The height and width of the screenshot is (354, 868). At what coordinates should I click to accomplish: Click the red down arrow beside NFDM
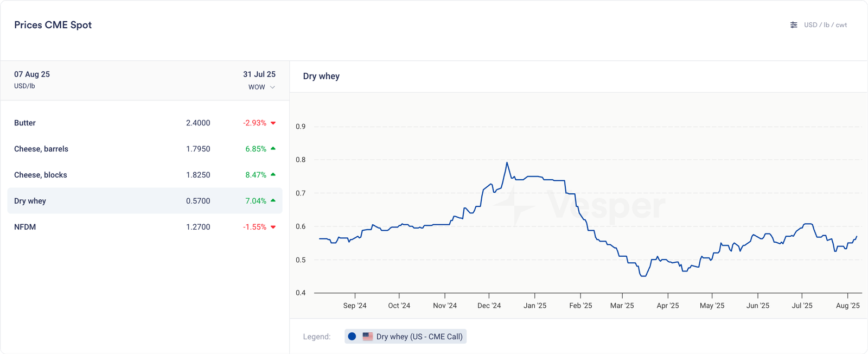pyautogui.click(x=273, y=227)
